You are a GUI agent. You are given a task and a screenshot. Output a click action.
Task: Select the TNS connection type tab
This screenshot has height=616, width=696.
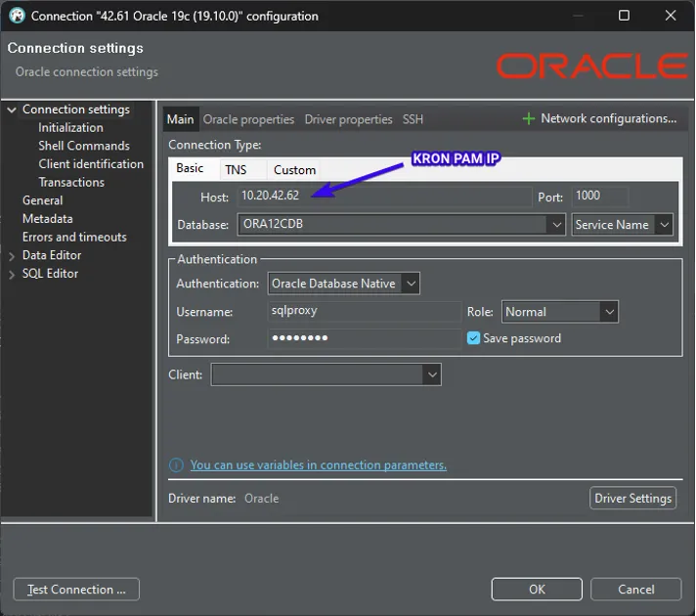pos(236,170)
